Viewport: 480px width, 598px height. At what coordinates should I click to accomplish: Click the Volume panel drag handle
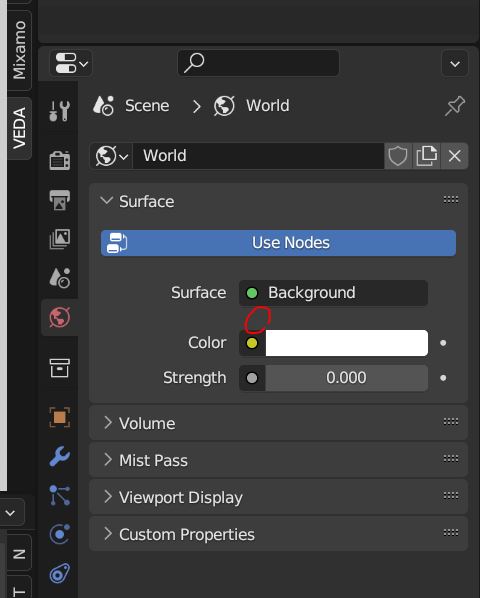coord(451,421)
